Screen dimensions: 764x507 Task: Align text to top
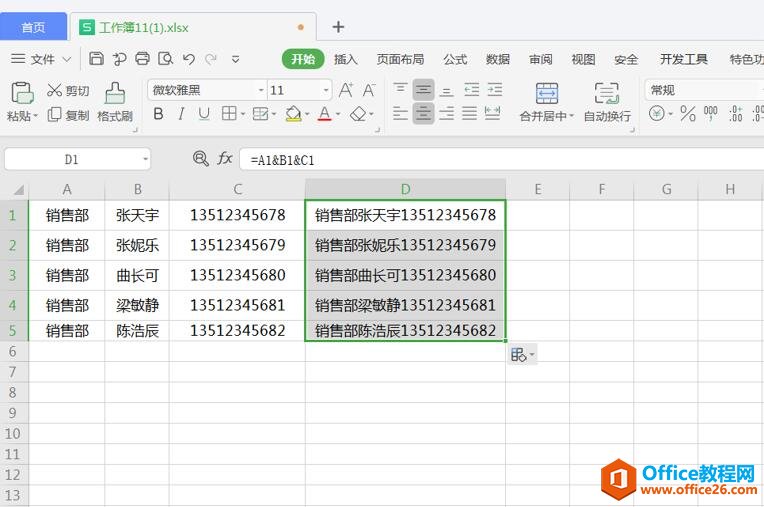click(x=400, y=90)
